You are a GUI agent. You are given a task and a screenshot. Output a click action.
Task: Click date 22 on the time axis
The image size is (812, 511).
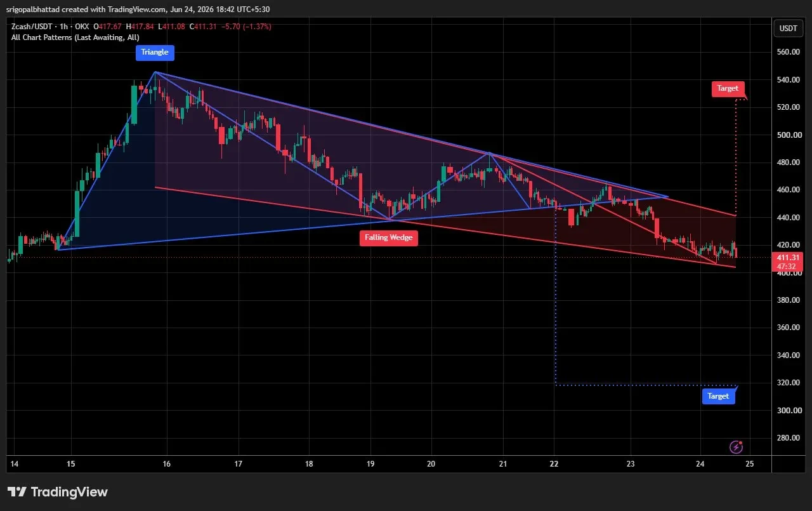(x=554, y=465)
